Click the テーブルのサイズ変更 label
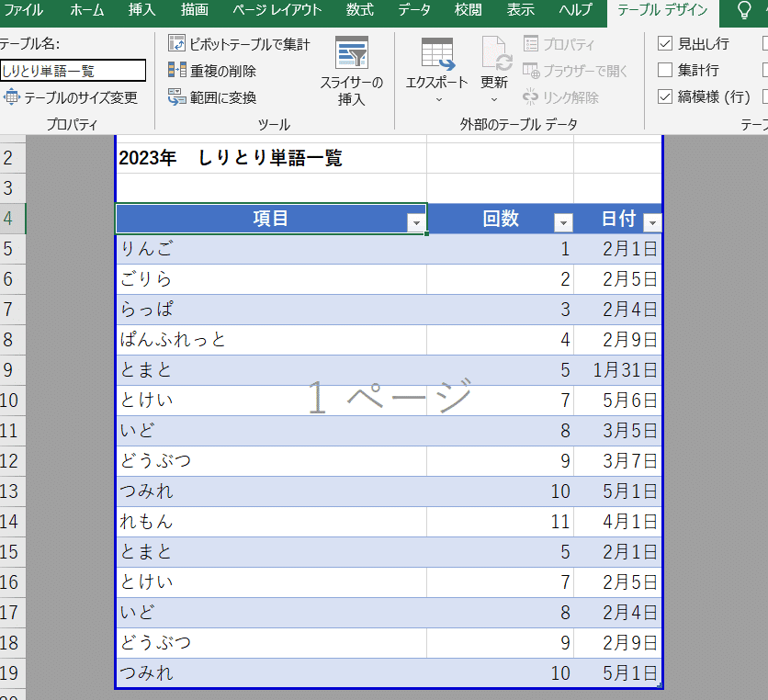The image size is (768, 700). (81, 97)
